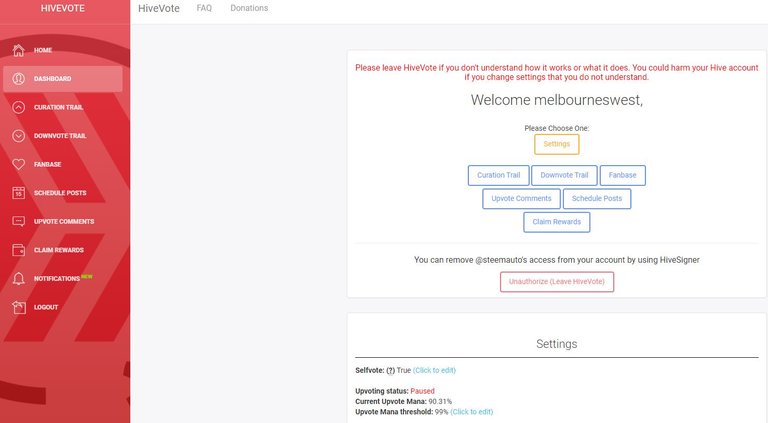Log out via the sidebar Logout text
Viewport: 768px width, 423px height.
pyautogui.click(x=46, y=307)
